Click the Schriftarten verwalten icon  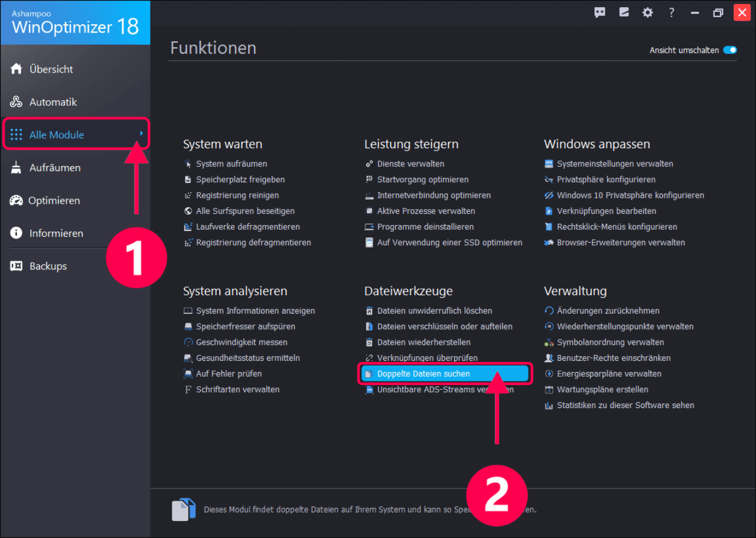[188, 390]
